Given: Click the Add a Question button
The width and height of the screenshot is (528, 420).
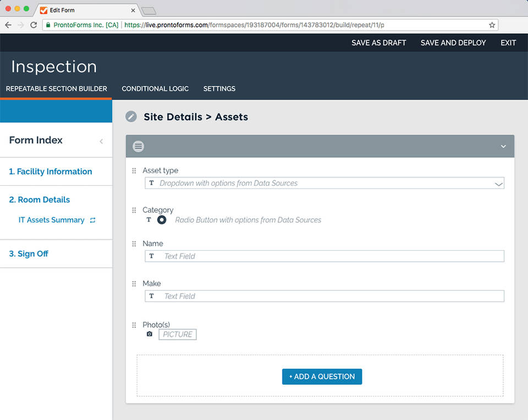Looking at the screenshot, I should [x=322, y=377].
